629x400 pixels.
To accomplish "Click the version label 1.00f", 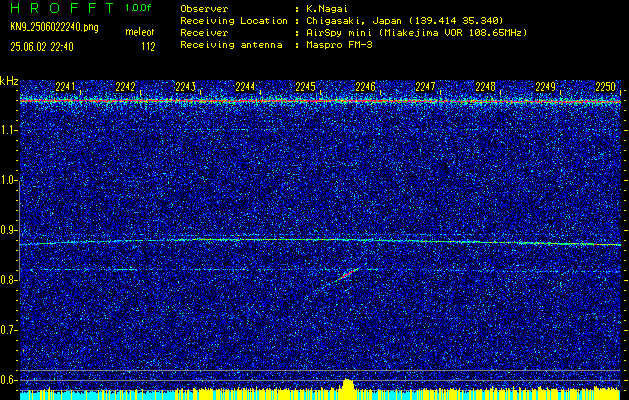I will tap(138, 8).
